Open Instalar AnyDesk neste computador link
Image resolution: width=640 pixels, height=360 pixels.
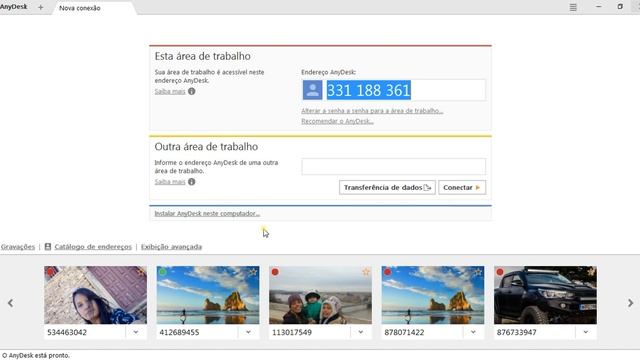207,213
